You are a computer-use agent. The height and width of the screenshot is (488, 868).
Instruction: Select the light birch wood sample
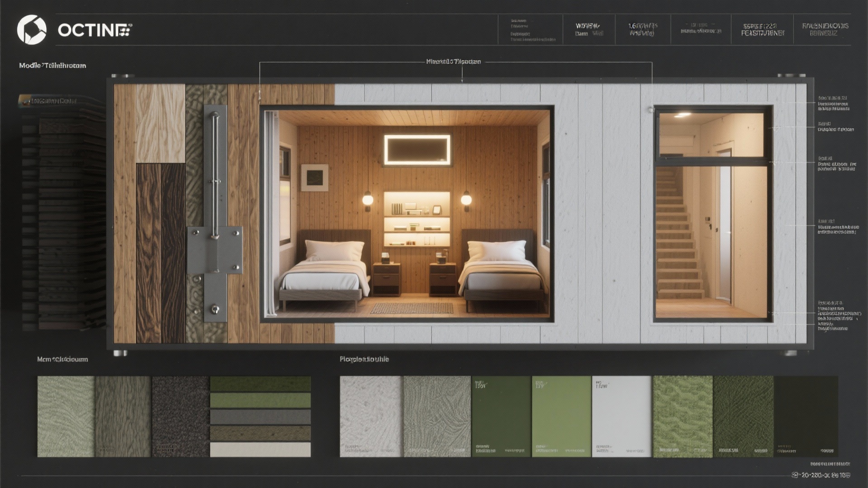[x=160, y=123]
